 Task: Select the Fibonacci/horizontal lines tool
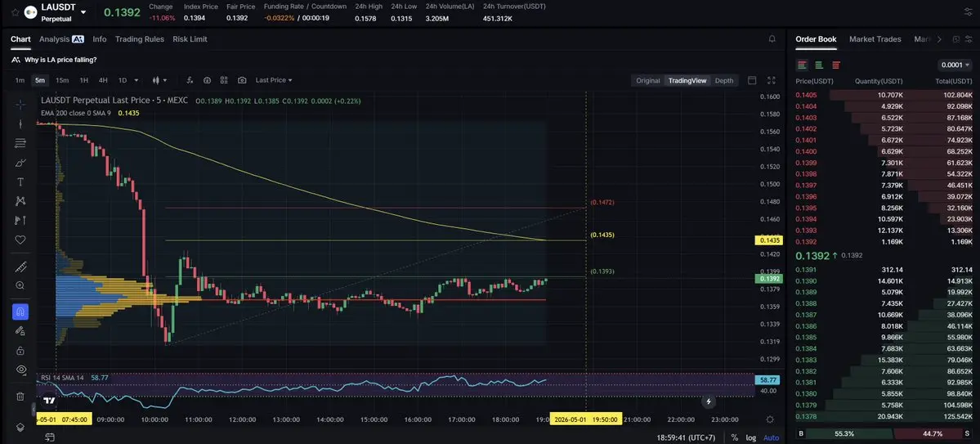click(x=20, y=143)
